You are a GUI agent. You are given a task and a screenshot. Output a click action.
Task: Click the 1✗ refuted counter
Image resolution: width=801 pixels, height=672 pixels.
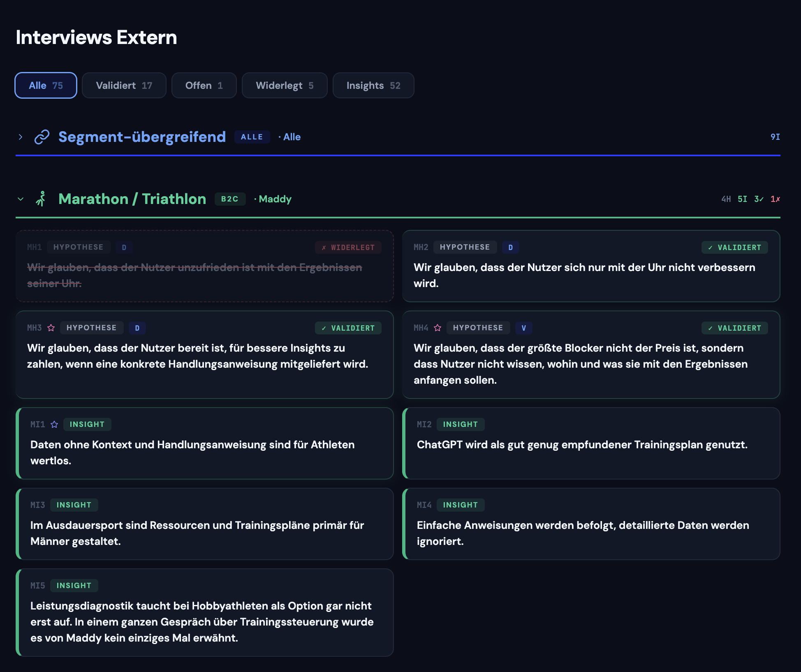click(776, 199)
